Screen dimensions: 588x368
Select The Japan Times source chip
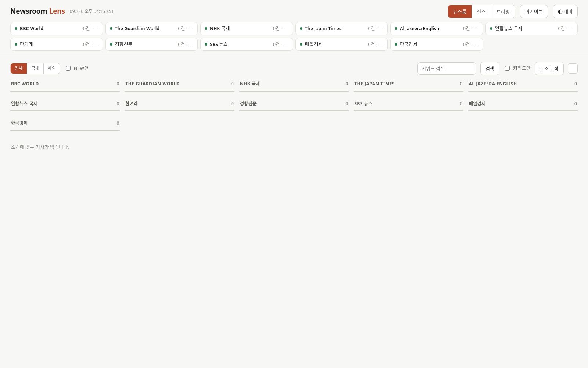[341, 29]
